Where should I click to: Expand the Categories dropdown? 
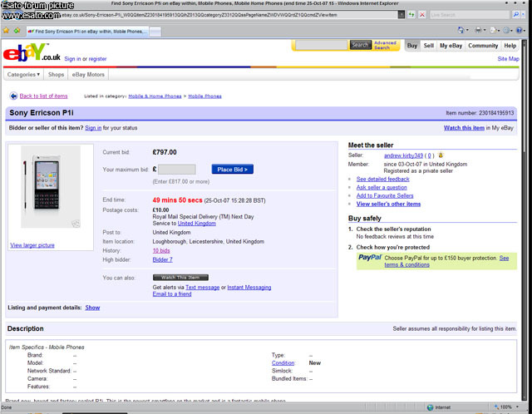point(23,74)
